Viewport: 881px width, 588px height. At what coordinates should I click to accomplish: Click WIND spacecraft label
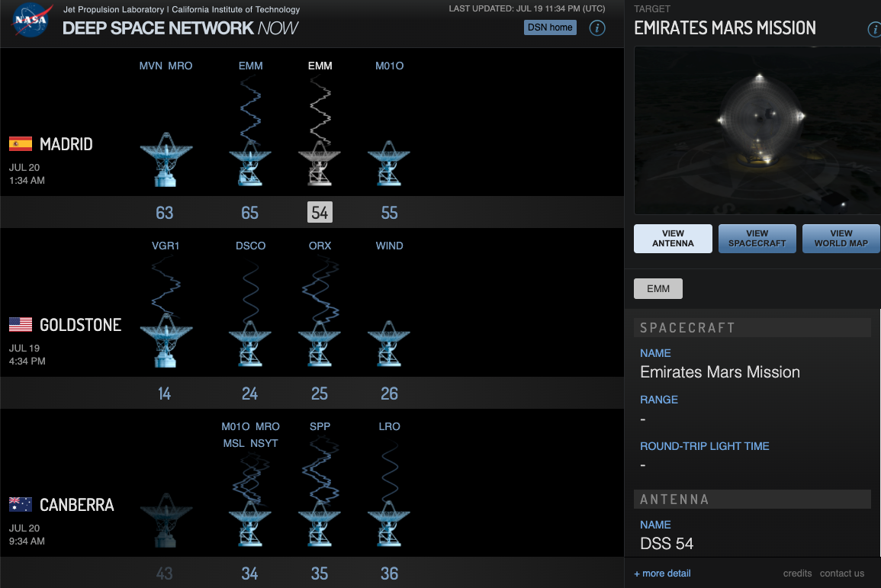point(389,246)
